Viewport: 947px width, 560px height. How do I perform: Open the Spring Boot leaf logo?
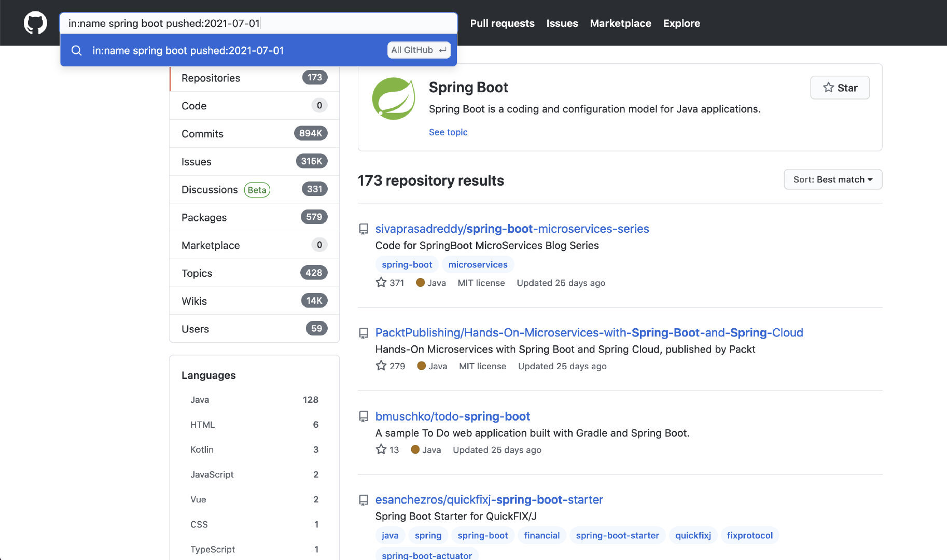pyautogui.click(x=394, y=99)
